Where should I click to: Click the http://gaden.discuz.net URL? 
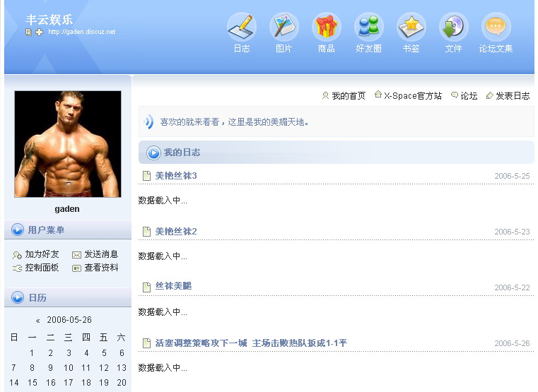[x=82, y=32]
